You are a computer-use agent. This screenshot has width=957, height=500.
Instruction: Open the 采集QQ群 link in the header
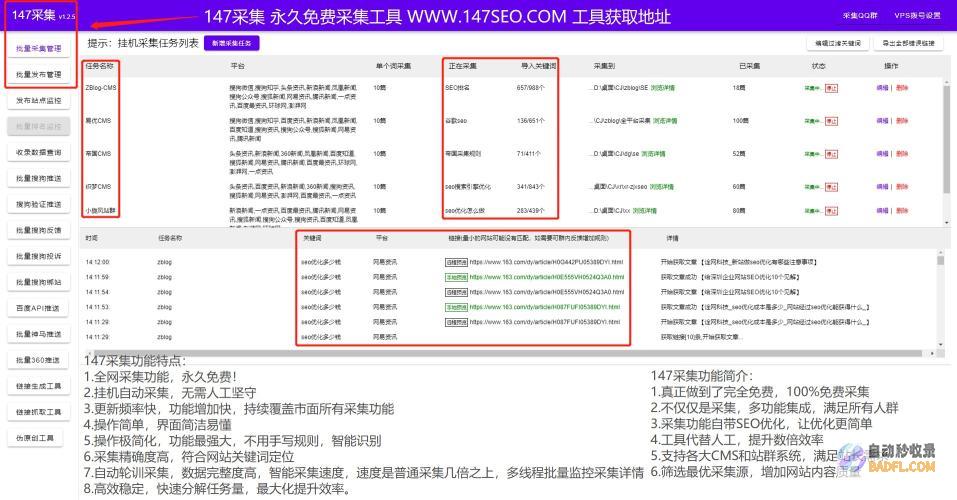pos(860,16)
